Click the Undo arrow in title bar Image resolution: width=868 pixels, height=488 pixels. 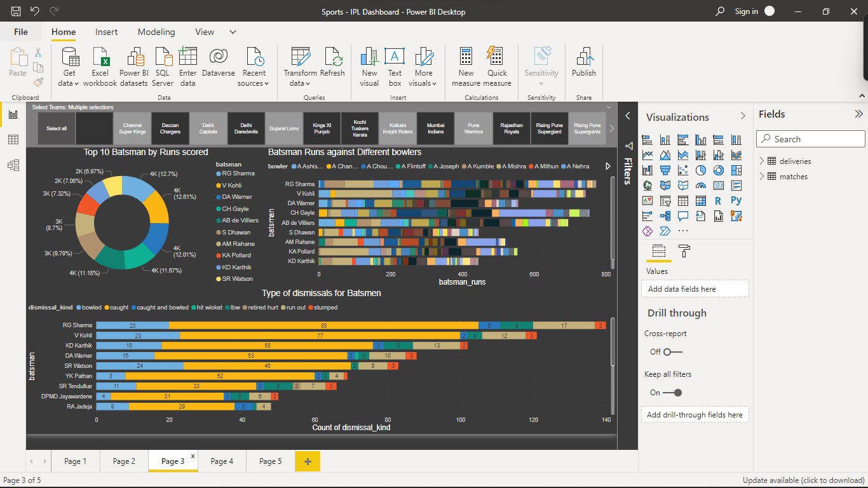35,11
